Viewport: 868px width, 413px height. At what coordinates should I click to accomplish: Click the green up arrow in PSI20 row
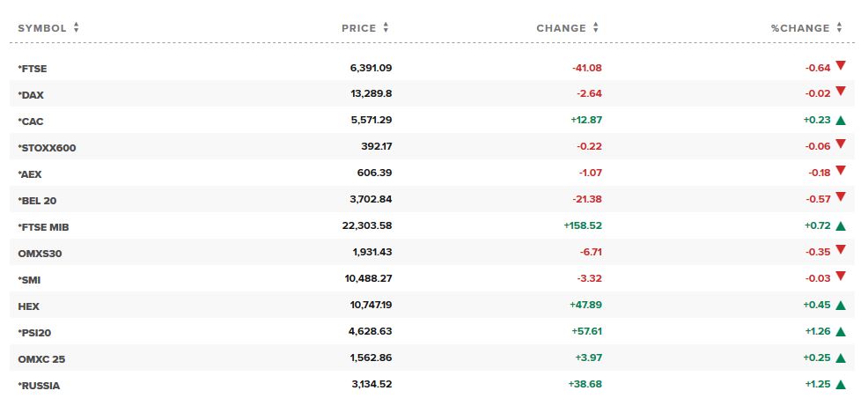(x=841, y=332)
